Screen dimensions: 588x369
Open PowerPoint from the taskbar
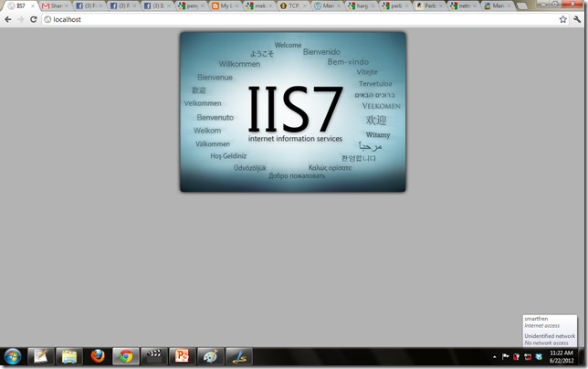(182, 356)
